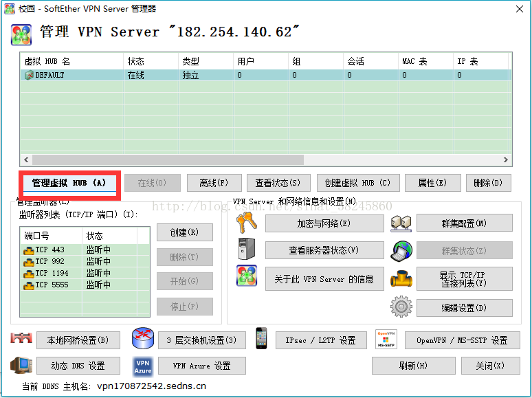Click the router icon beside 3 层交换机设置
Viewport: 532px width, 398px height.
[142, 340]
